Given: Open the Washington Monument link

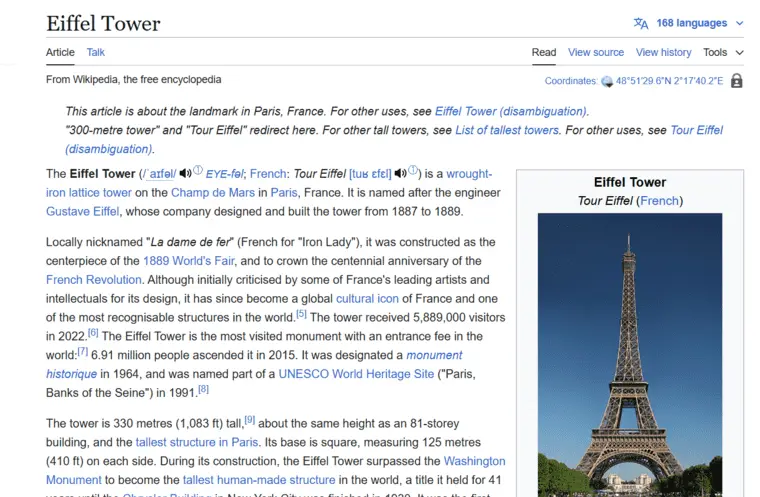Looking at the screenshot, I should (x=474, y=462).
